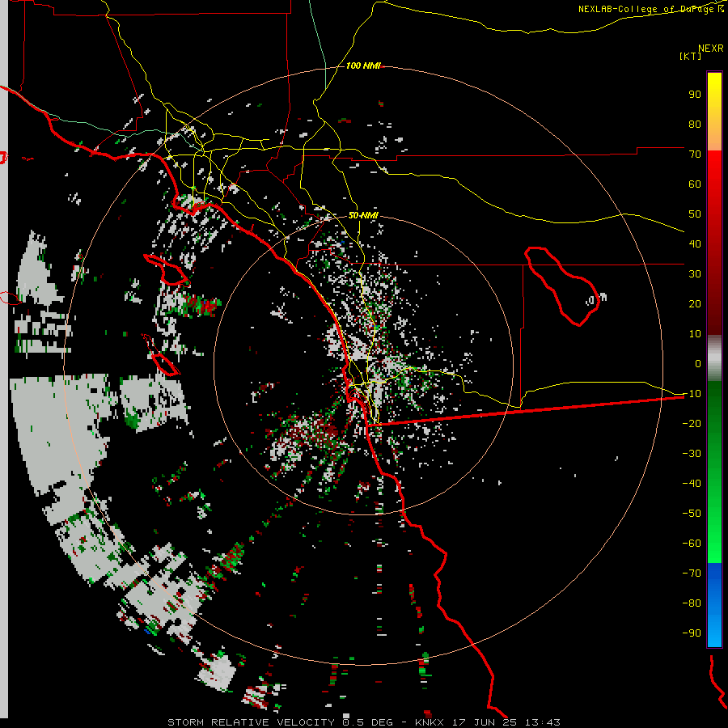This screenshot has height=728, width=728.
Task: Select the -80 value on velocity scale
Action: 692,603
